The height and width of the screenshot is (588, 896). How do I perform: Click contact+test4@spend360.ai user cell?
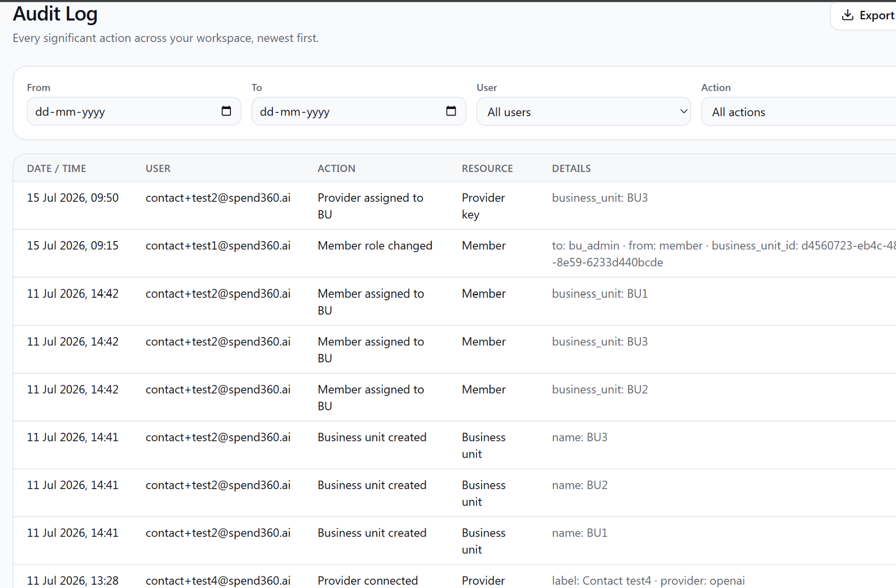pos(218,581)
